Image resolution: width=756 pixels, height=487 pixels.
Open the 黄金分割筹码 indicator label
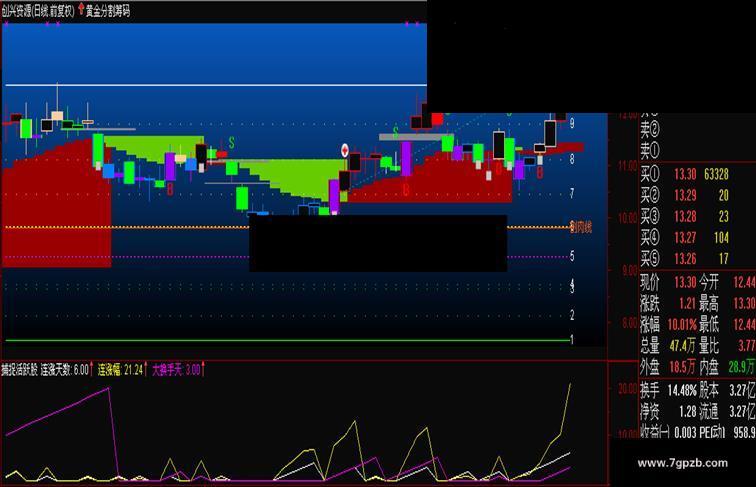pos(108,11)
